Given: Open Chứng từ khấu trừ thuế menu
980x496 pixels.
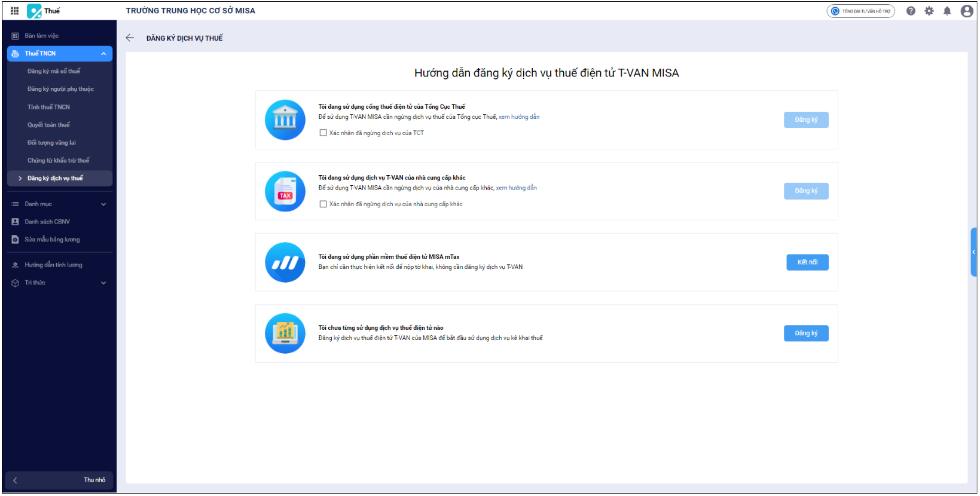Looking at the screenshot, I should pos(60,160).
